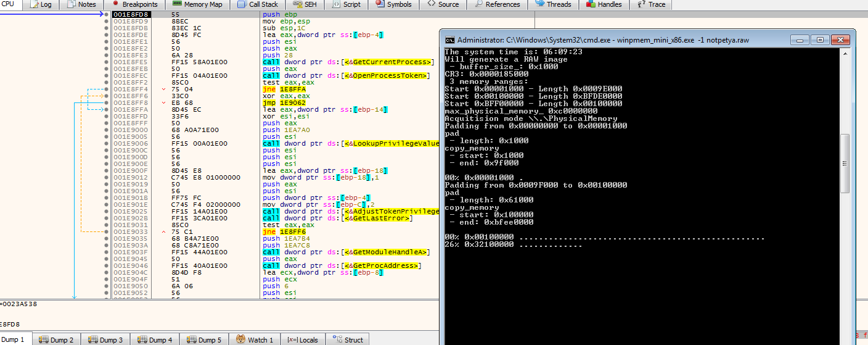Image resolution: width=868 pixels, height=345 pixels.
Task: Open the Watch 1 tab
Action: [255, 339]
